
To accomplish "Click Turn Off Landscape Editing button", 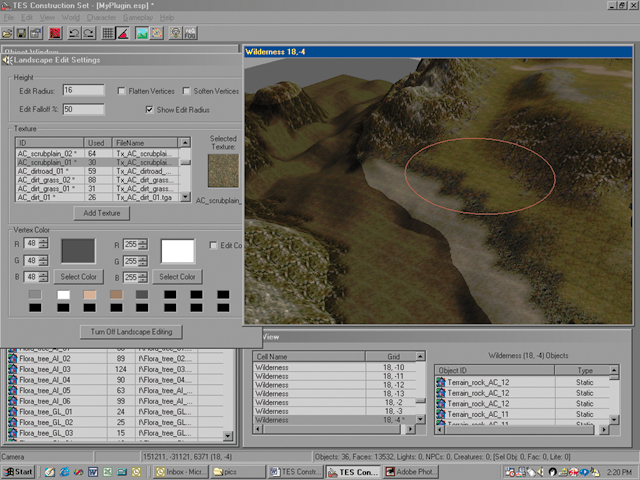I will pos(130,331).
